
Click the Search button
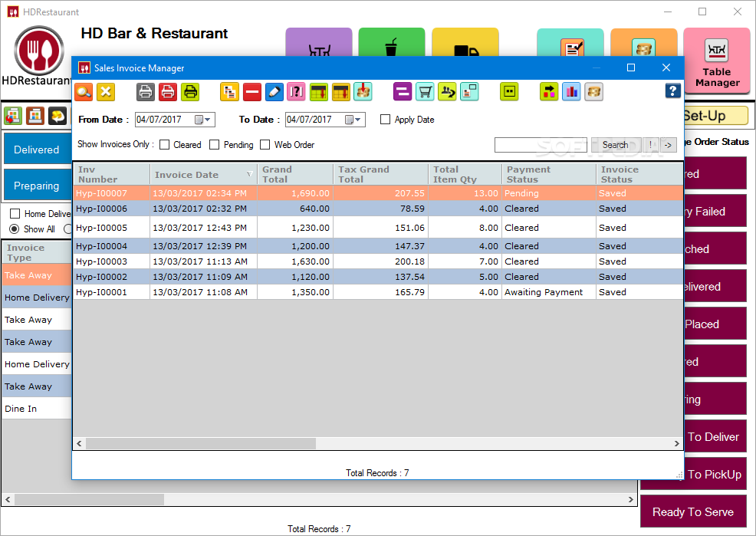[616, 145]
